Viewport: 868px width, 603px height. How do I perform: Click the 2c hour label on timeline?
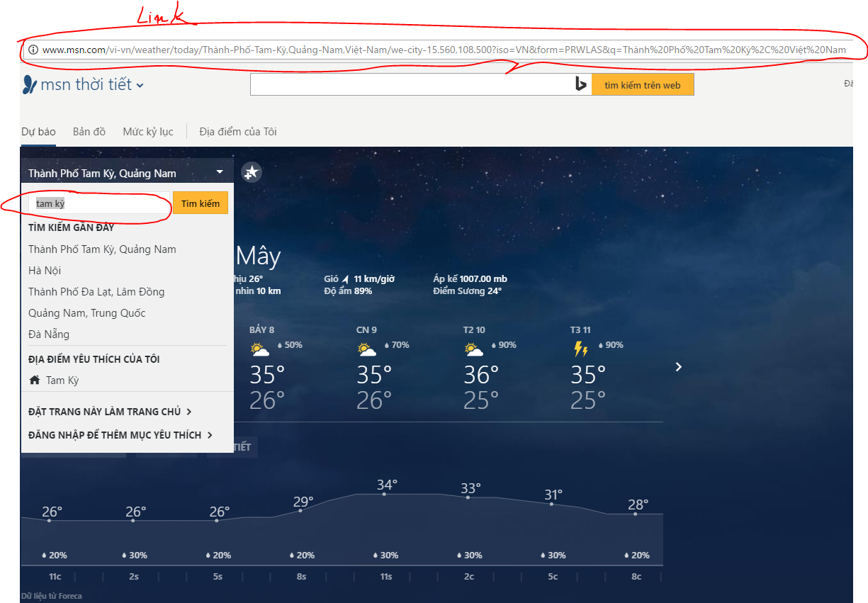[x=468, y=577]
